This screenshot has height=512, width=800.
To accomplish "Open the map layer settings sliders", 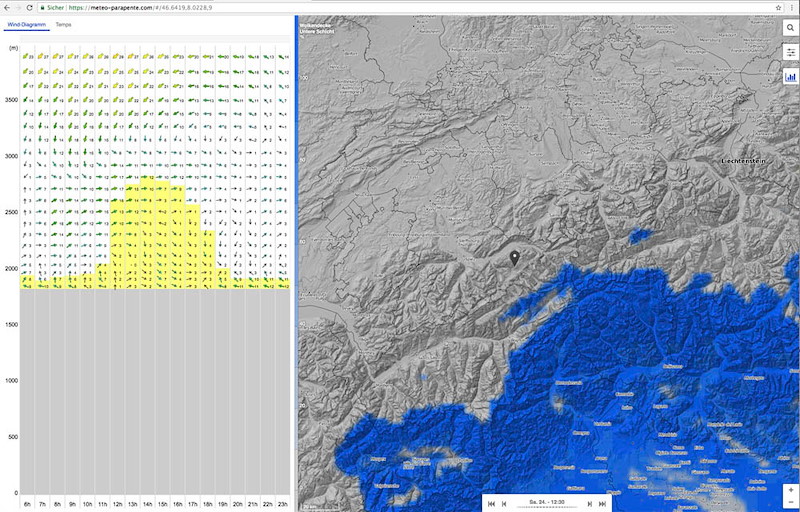I will coord(790,52).
